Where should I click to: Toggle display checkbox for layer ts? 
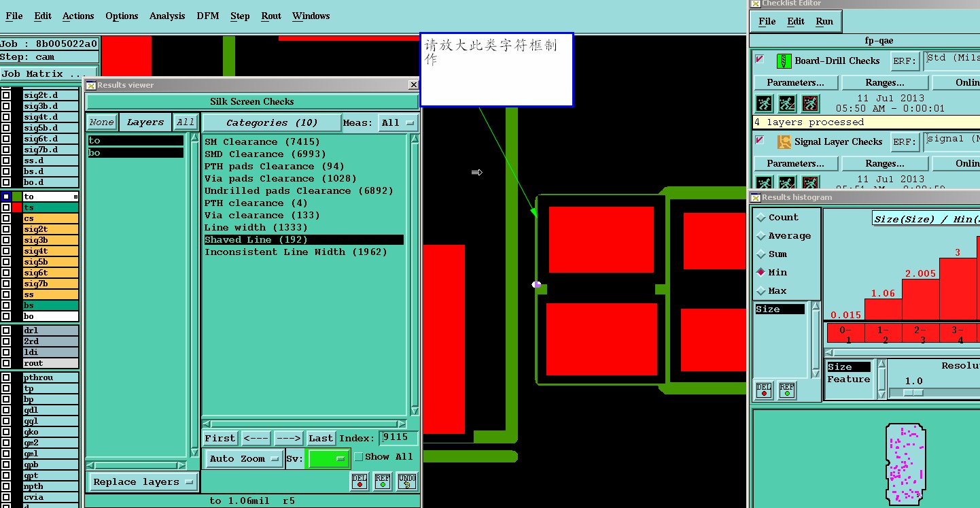[x=6, y=207]
